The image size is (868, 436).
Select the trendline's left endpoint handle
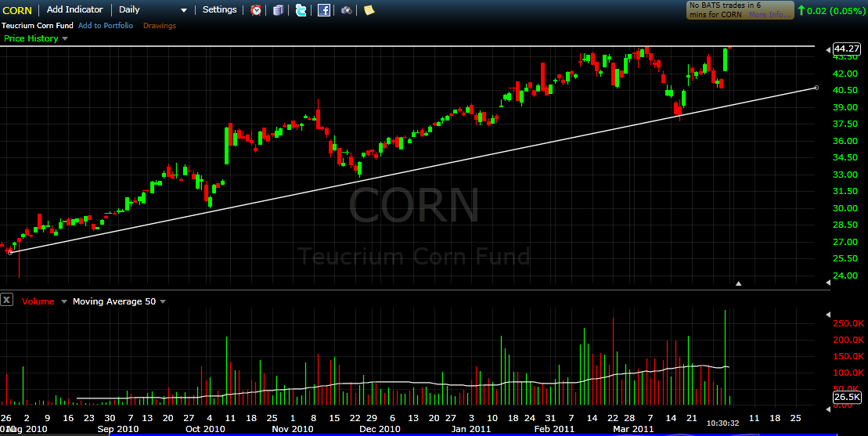[x=10, y=252]
